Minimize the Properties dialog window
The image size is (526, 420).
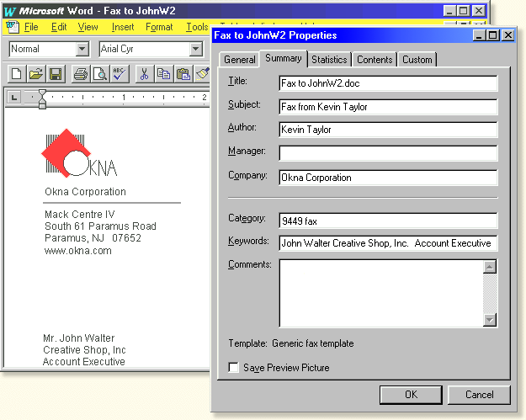coord(479,35)
